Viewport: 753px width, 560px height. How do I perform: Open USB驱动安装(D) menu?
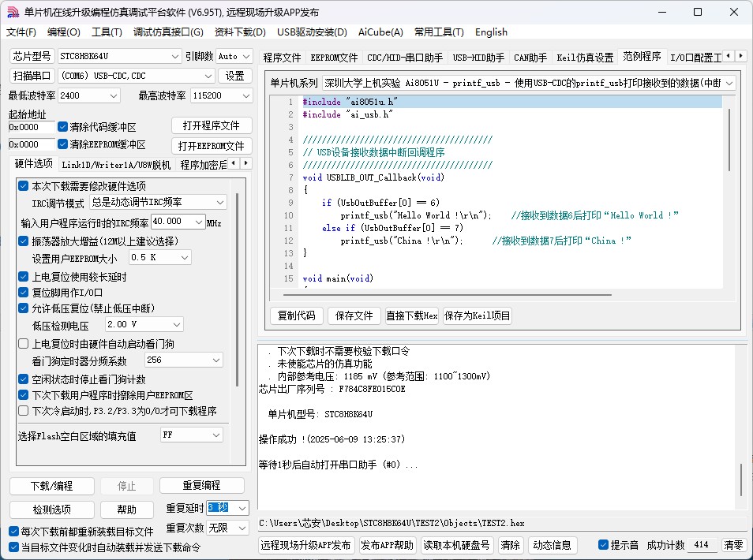[x=312, y=32]
